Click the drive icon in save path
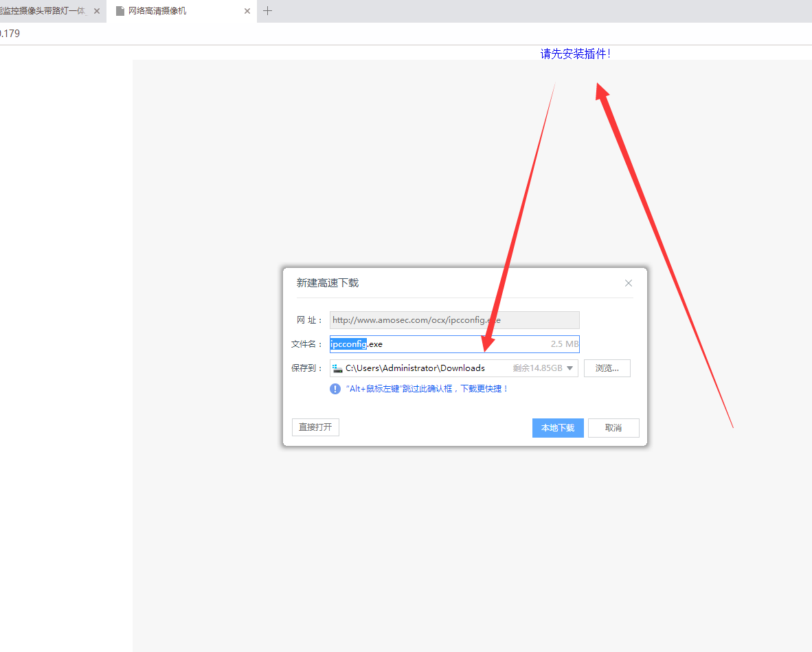 [337, 368]
